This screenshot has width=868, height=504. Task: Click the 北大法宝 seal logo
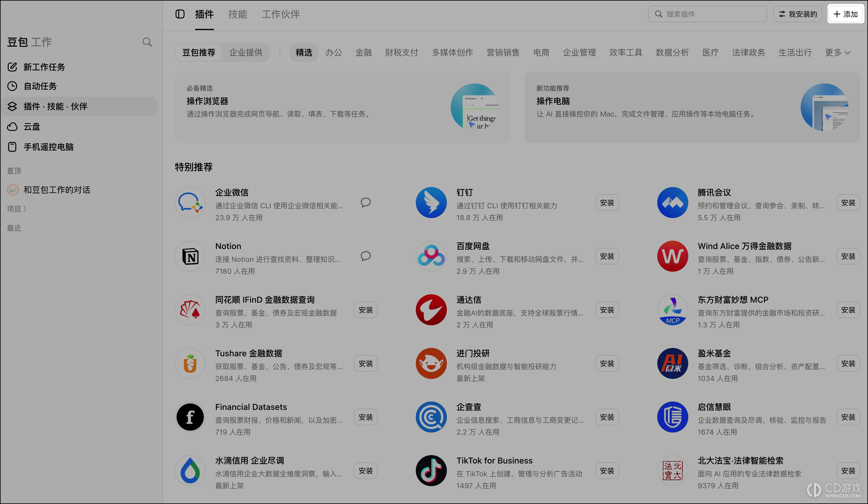(672, 471)
